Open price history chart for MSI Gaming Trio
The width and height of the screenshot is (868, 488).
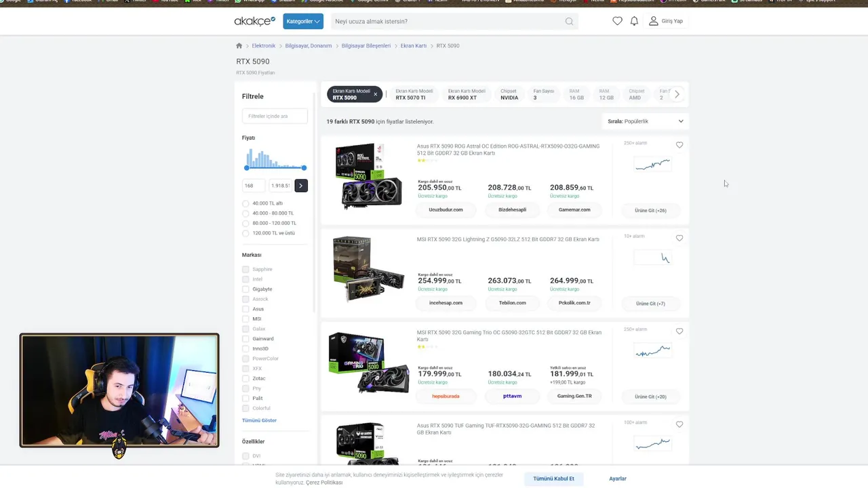652,350
